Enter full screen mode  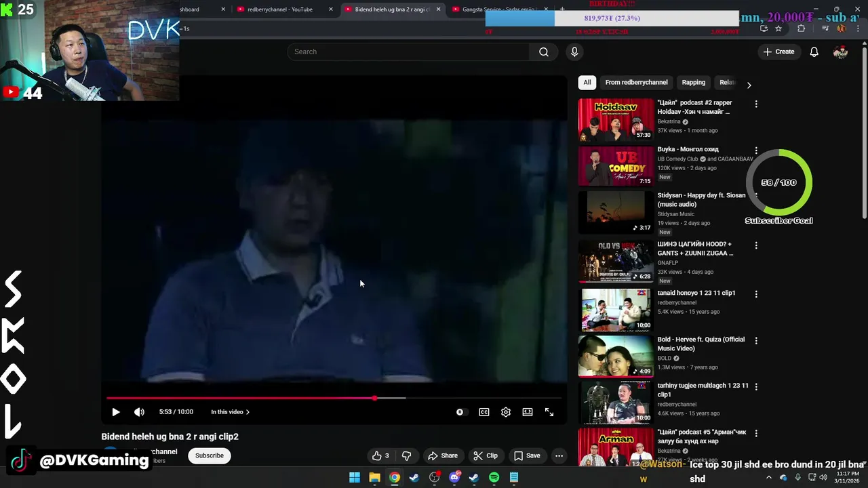[549, 412]
